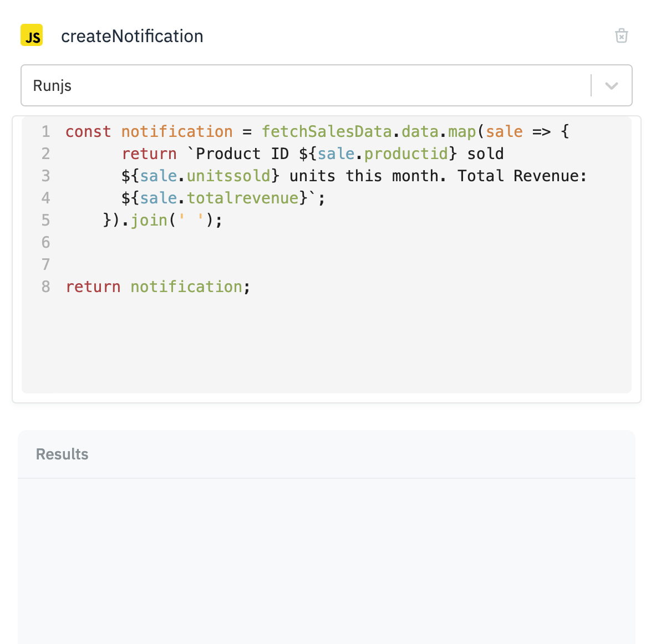Delete query using the trash icon
The image size is (656, 644).
click(x=621, y=35)
